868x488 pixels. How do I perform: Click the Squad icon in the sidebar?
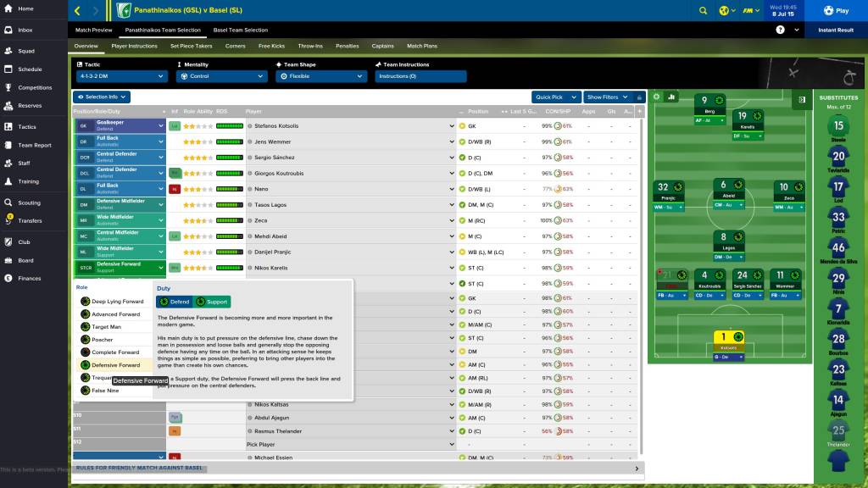(x=10, y=51)
